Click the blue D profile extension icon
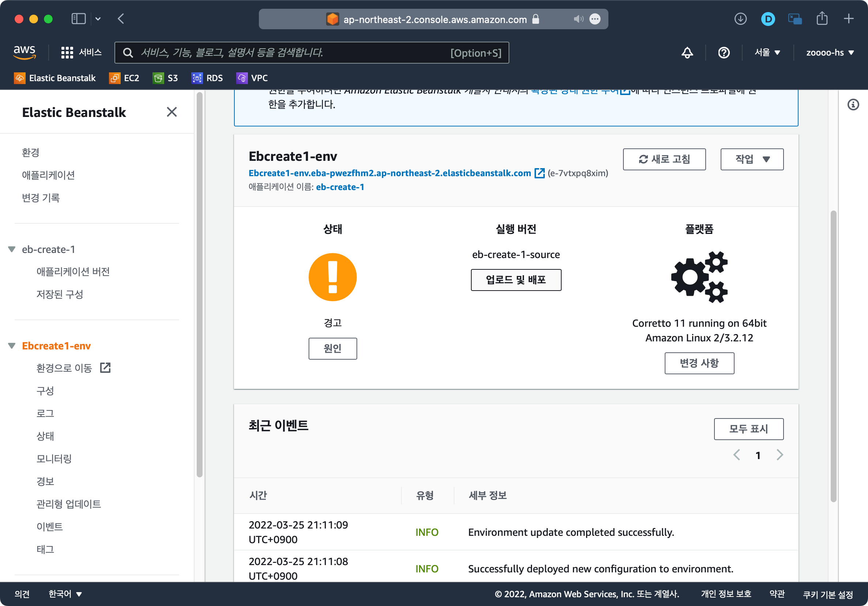This screenshot has height=606, width=868. [768, 19]
